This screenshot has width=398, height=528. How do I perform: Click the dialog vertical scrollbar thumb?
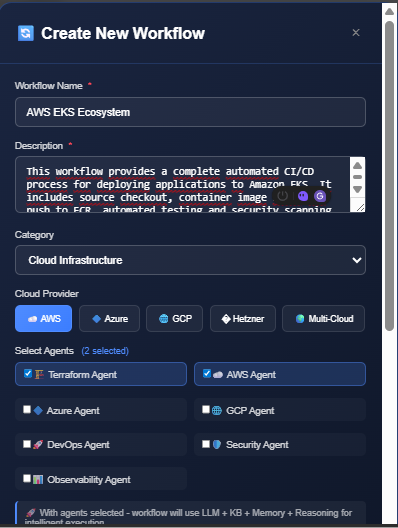pyautogui.click(x=390, y=176)
